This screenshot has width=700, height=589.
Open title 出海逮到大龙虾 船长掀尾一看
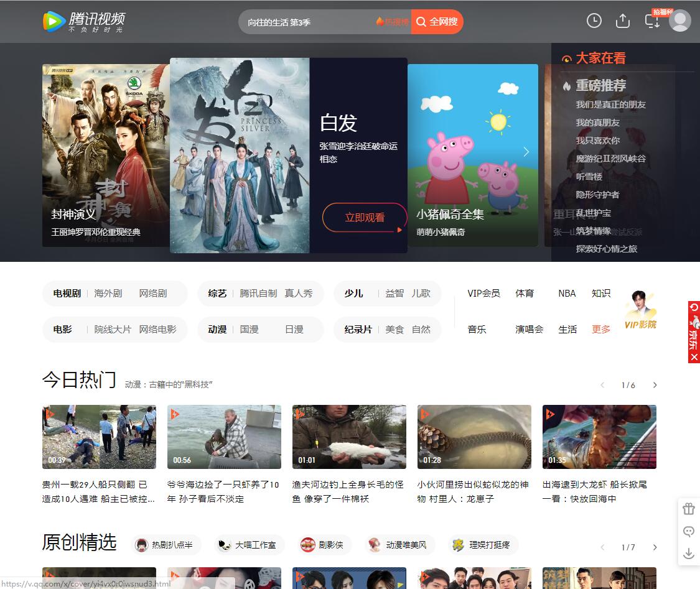coord(595,491)
